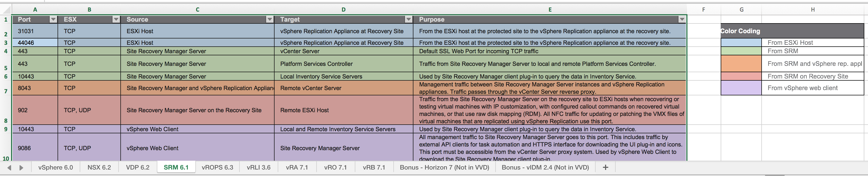Select column F header
The image size is (868, 176).
pos(704,10)
